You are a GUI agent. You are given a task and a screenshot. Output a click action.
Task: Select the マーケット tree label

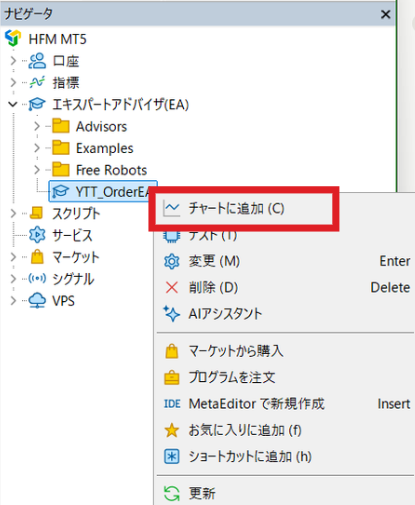point(76,257)
